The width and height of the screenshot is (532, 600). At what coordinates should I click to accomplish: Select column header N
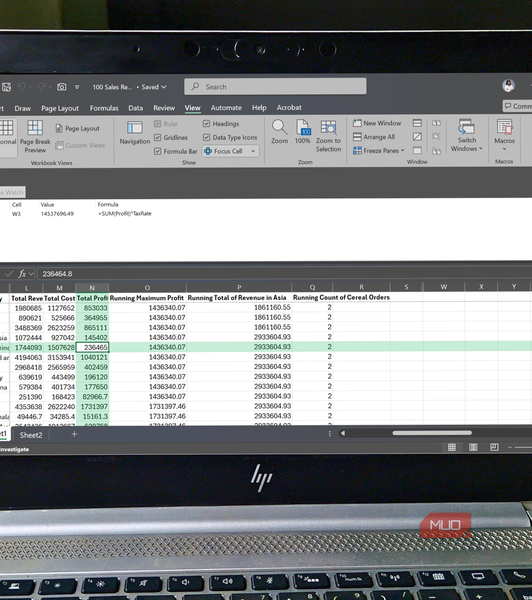(92, 288)
